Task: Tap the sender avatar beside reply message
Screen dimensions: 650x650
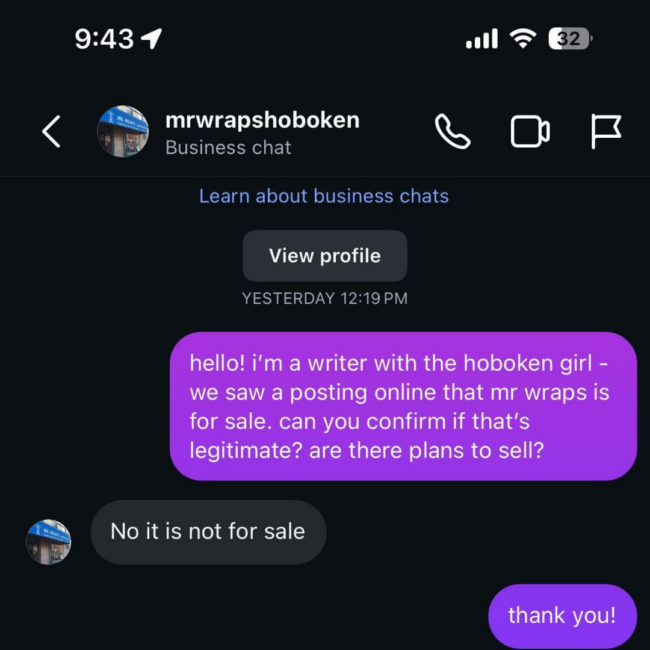Action: tap(49, 542)
